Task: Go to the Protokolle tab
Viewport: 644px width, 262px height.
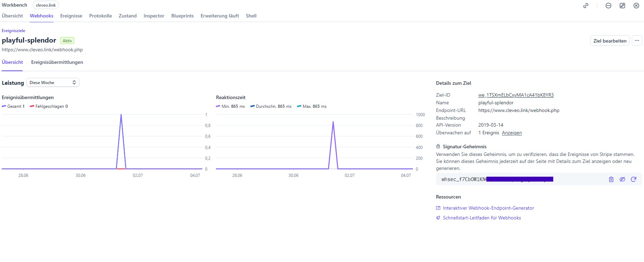Action: coord(100,16)
